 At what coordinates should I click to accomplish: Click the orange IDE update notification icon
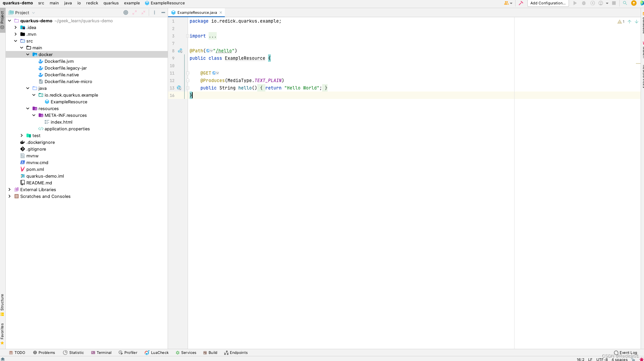[x=634, y=3]
